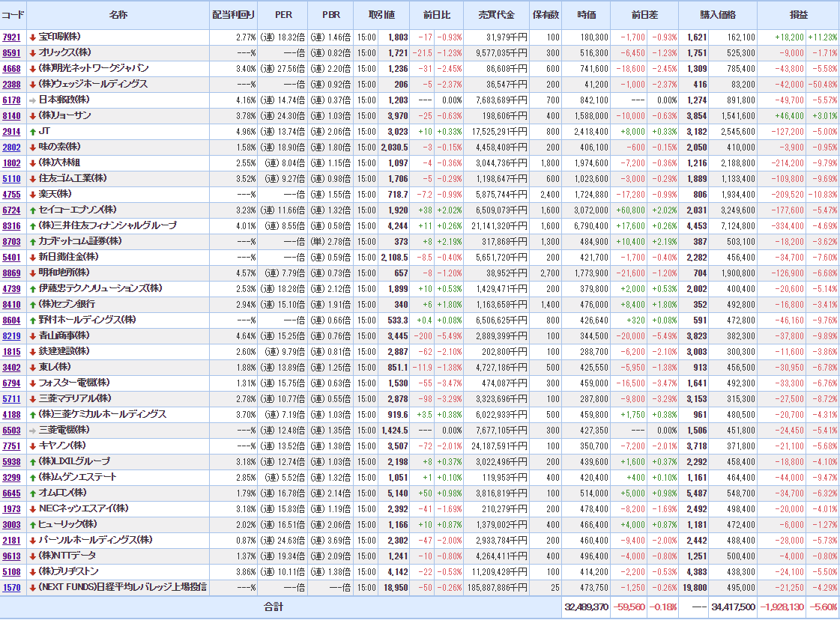Click the red down arrow beside 楽天
840x620 pixels.
tap(32, 194)
